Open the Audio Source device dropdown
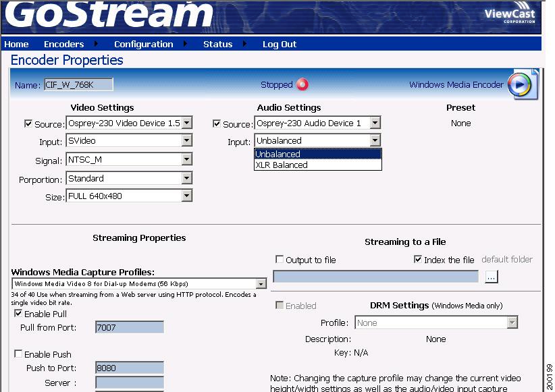The width and height of the screenshot is (555, 392). point(375,123)
